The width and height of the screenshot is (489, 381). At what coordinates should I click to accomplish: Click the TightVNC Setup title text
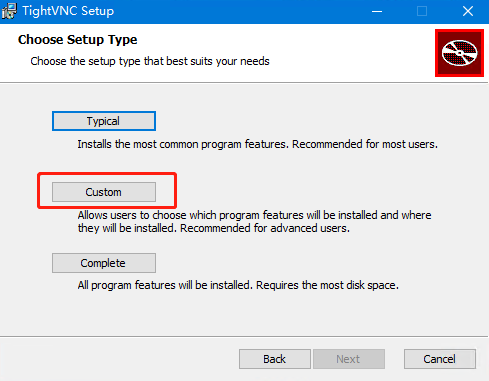(68, 11)
